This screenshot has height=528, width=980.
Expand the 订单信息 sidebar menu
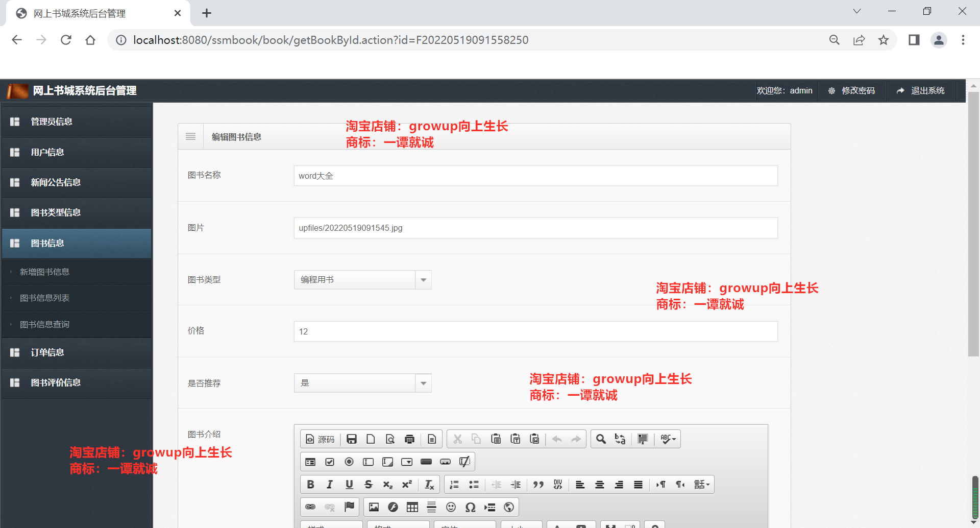pyautogui.click(x=77, y=352)
